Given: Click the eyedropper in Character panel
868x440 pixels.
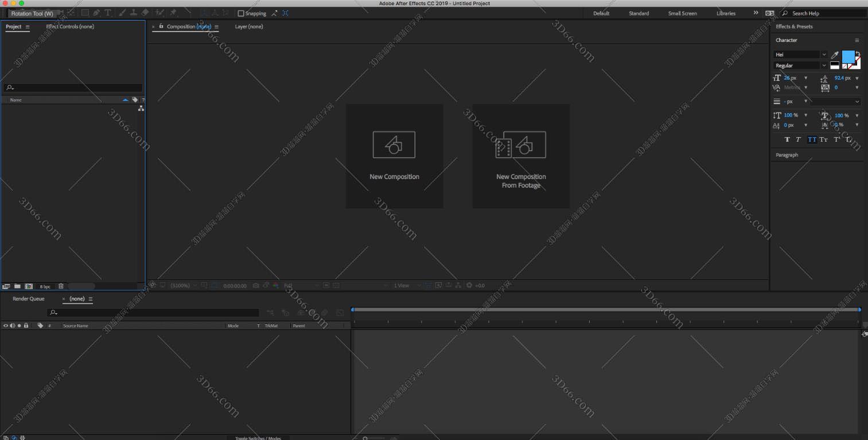Looking at the screenshot, I should click(x=835, y=55).
